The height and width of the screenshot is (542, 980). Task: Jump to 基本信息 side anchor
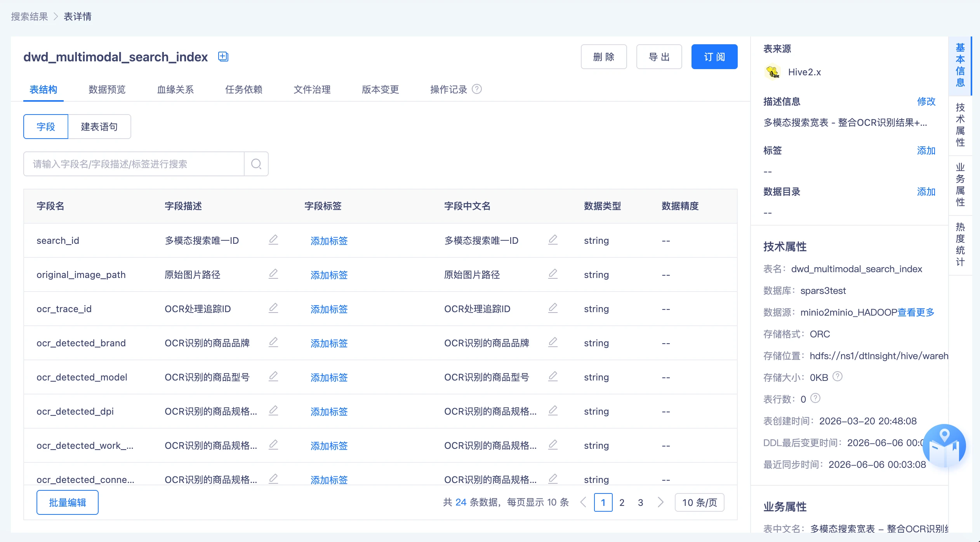(960, 65)
